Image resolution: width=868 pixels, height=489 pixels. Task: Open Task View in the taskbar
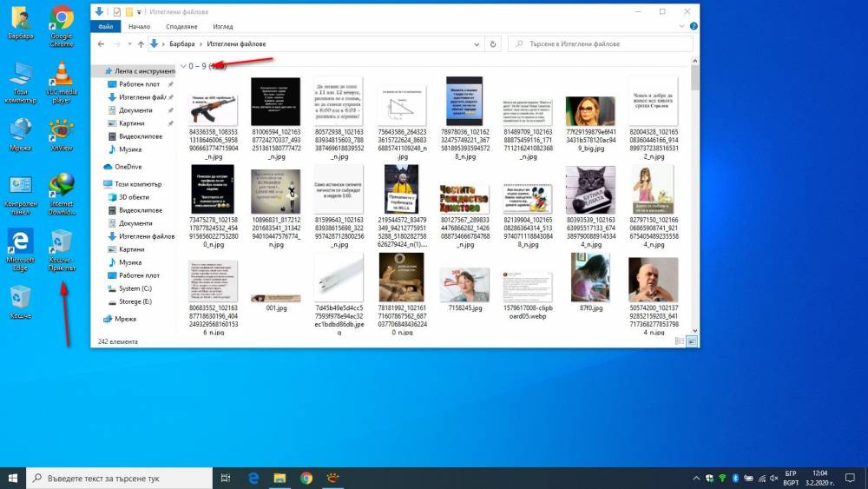pos(226,478)
